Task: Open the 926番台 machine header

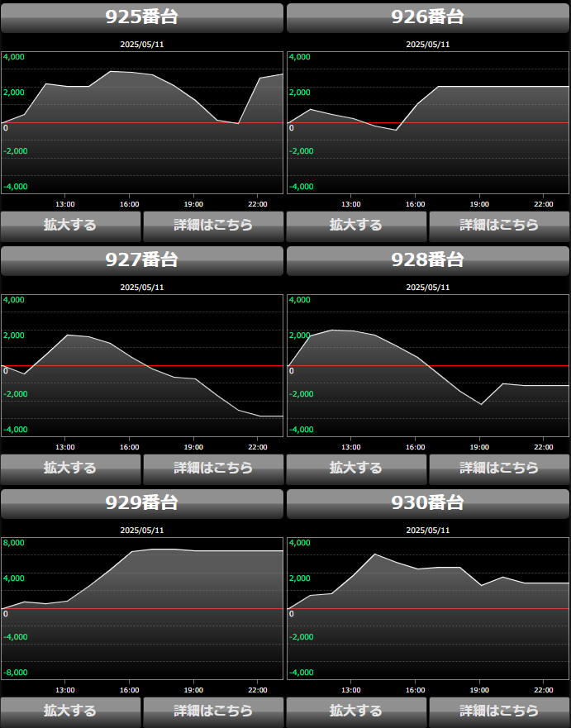Action: tap(428, 17)
